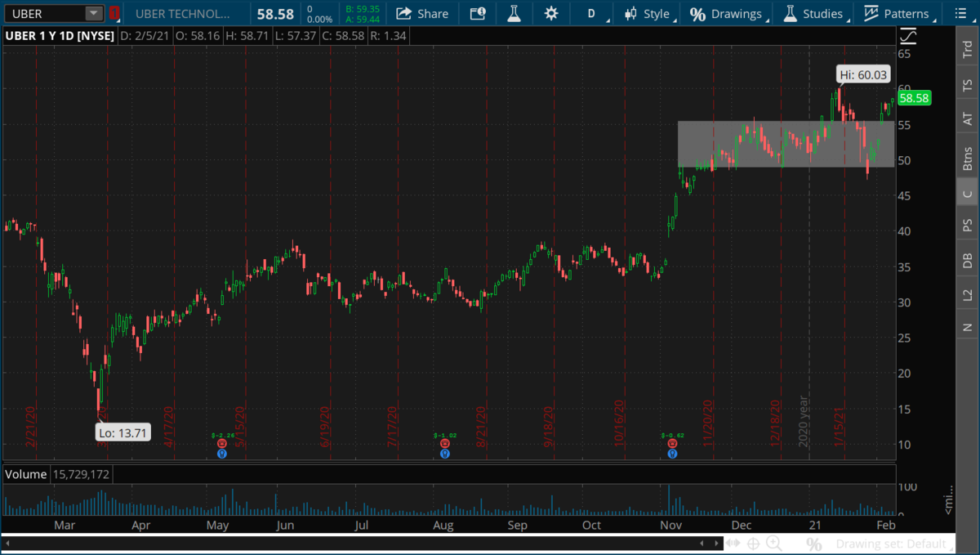Open chart settings gear icon
Image resolution: width=980 pixels, height=555 pixels.
(552, 14)
